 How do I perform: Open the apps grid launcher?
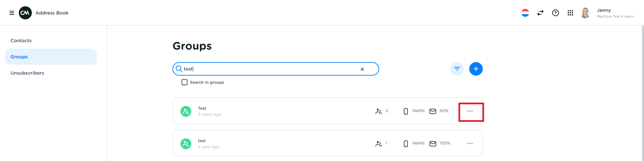570,13
